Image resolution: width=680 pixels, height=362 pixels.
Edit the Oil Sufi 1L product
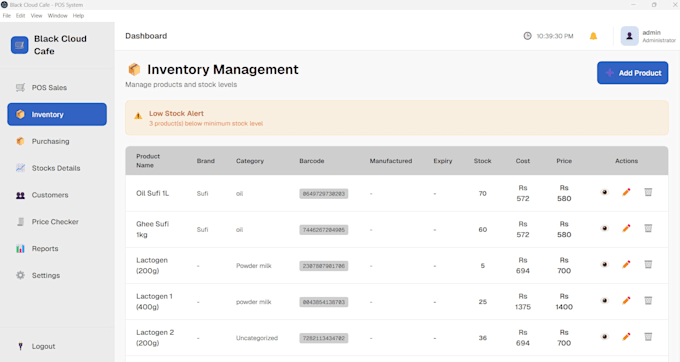(x=626, y=192)
